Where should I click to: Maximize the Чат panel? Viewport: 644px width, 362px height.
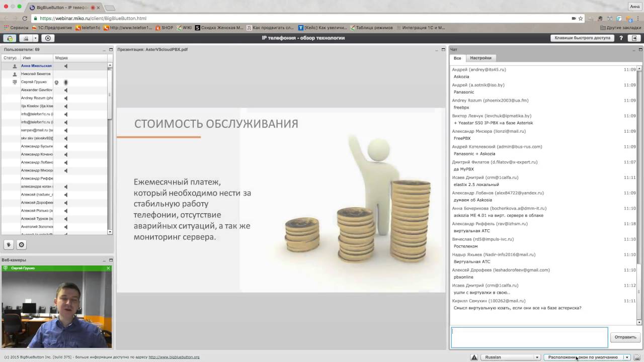[x=640, y=50]
